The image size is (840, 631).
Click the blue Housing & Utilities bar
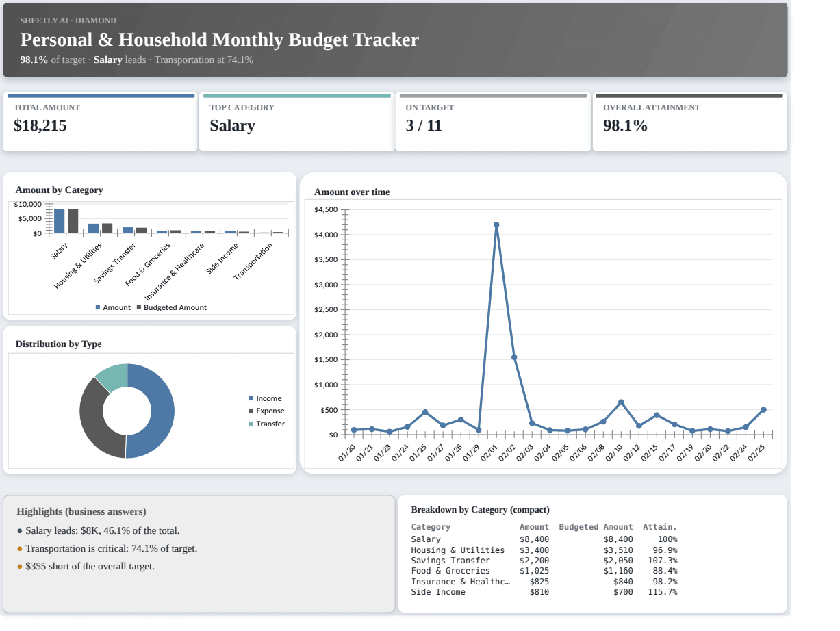click(x=94, y=229)
